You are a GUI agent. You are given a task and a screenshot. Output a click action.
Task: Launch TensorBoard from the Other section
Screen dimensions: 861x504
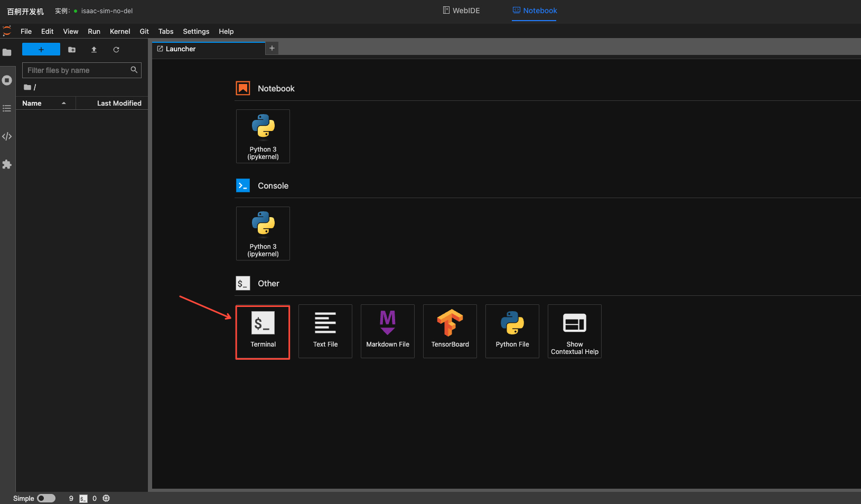[450, 331]
